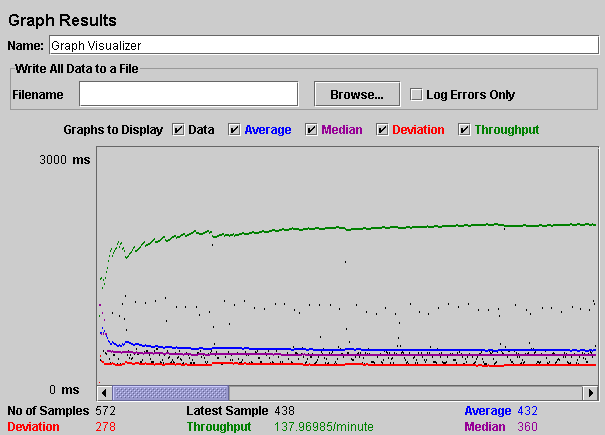Viewport: 605px width, 435px height.
Task: Click the Filename input field
Action: (x=189, y=94)
